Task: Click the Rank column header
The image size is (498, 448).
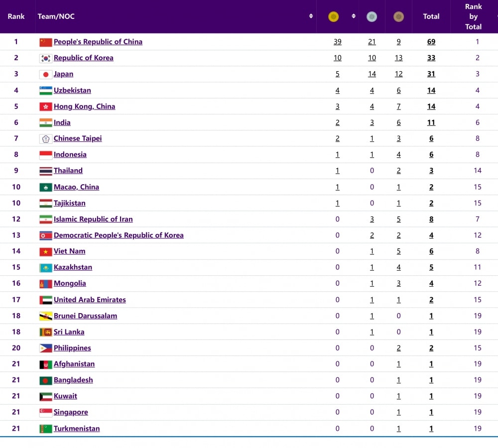Action: (x=16, y=16)
